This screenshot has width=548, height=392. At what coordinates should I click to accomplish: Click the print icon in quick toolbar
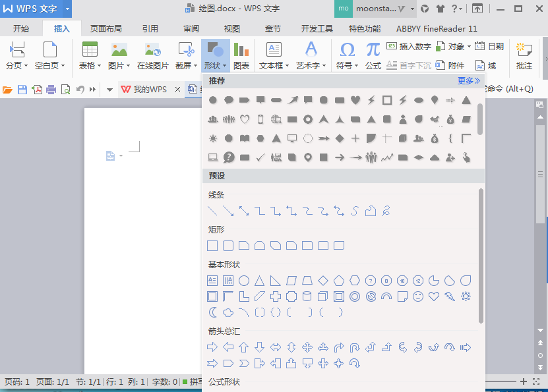point(51,90)
